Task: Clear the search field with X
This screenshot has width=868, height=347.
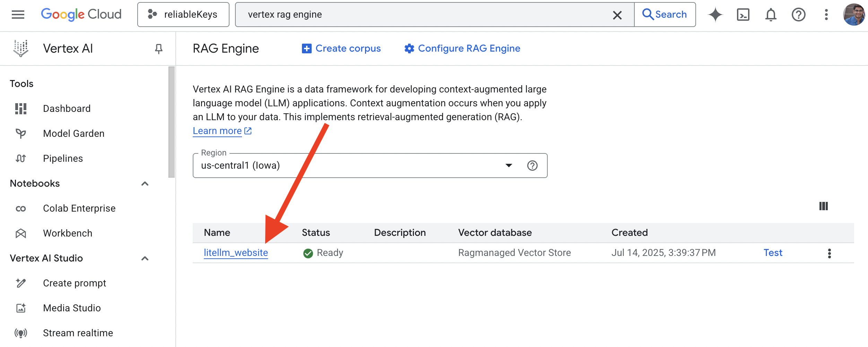Action: [x=617, y=15]
